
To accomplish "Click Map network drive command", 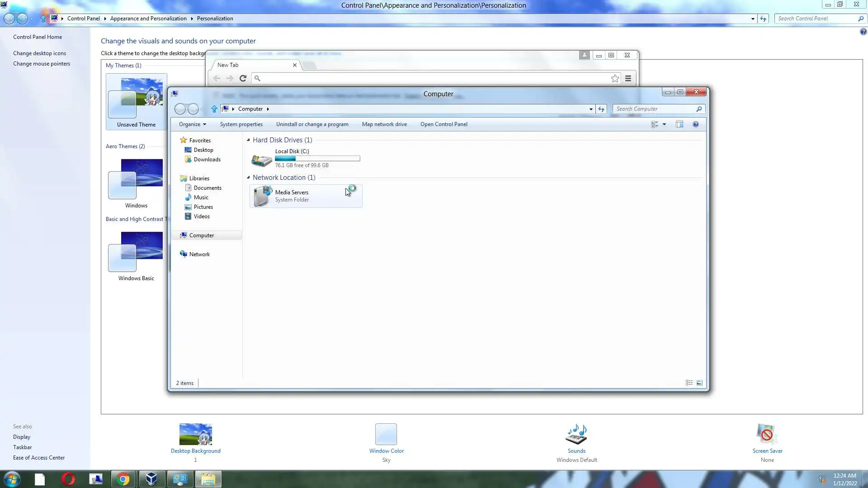I will click(x=384, y=124).
